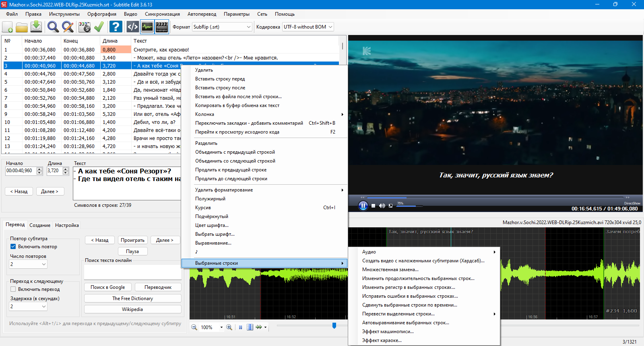Open the Число повторов dropdown

click(28, 264)
